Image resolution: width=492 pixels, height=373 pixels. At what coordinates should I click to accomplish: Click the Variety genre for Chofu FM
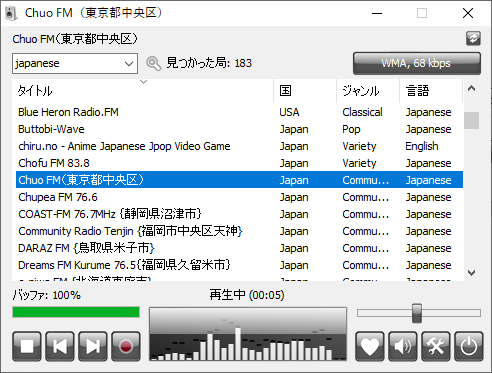359,163
